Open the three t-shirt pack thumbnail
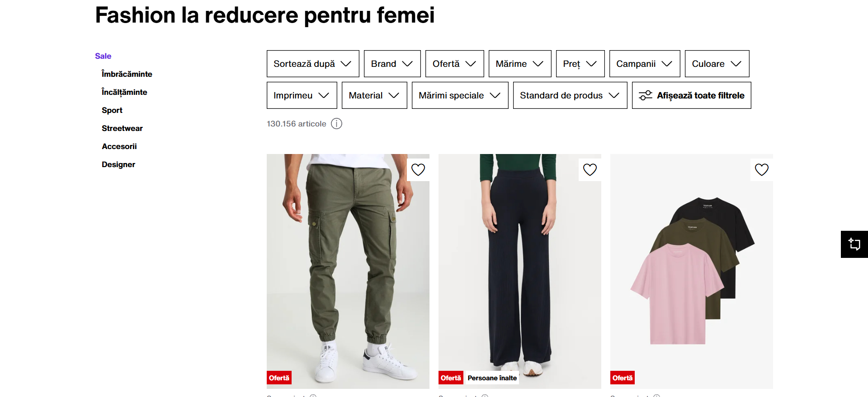 692,271
